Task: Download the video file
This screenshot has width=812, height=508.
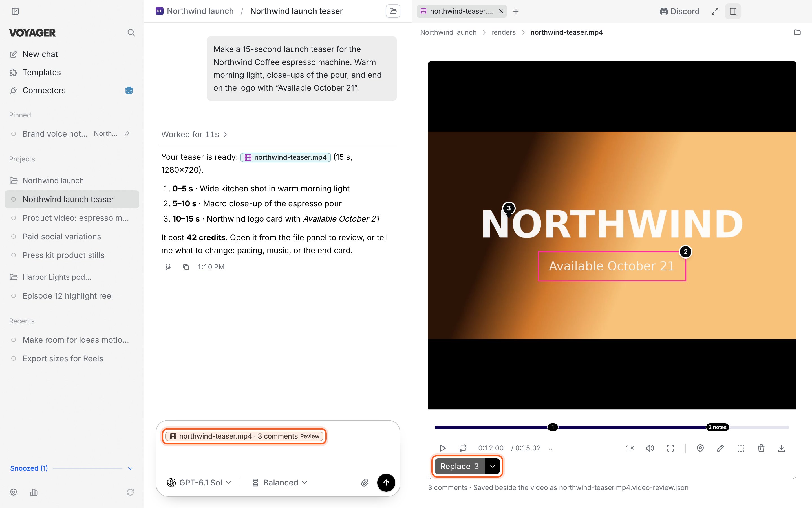Action: [x=781, y=448]
